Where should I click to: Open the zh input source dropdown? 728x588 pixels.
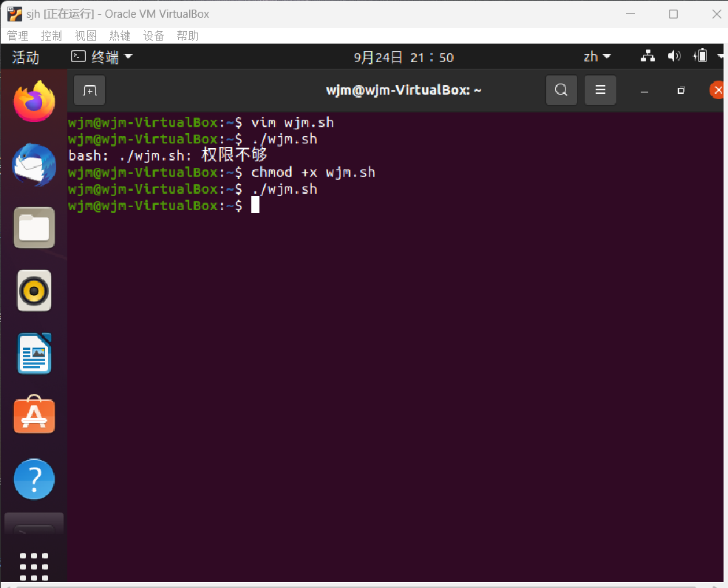coord(597,57)
